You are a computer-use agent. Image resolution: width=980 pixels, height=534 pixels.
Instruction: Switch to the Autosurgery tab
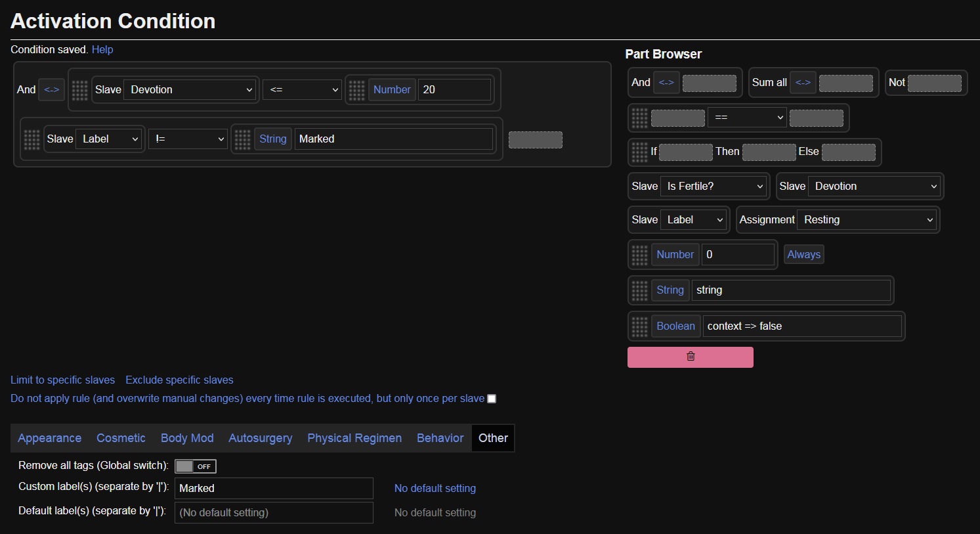point(260,438)
